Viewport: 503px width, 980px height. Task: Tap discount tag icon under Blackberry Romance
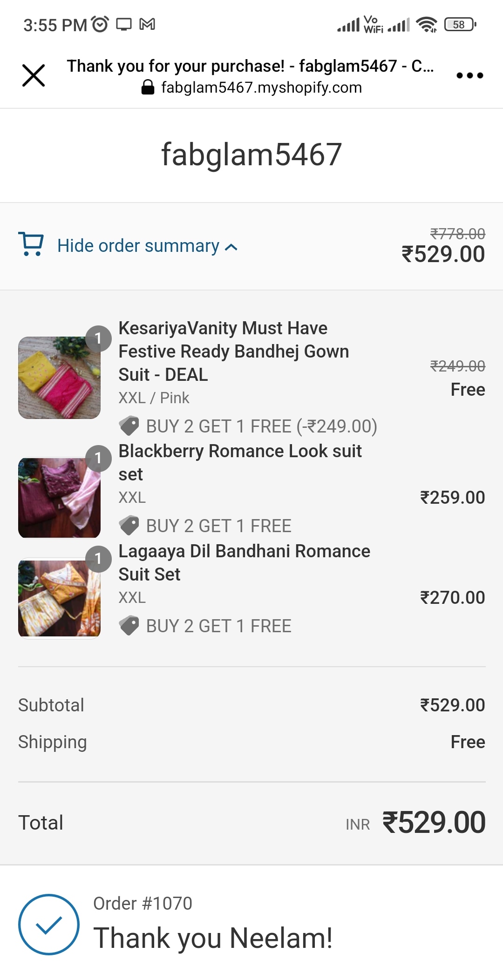pyautogui.click(x=129, y=526)
